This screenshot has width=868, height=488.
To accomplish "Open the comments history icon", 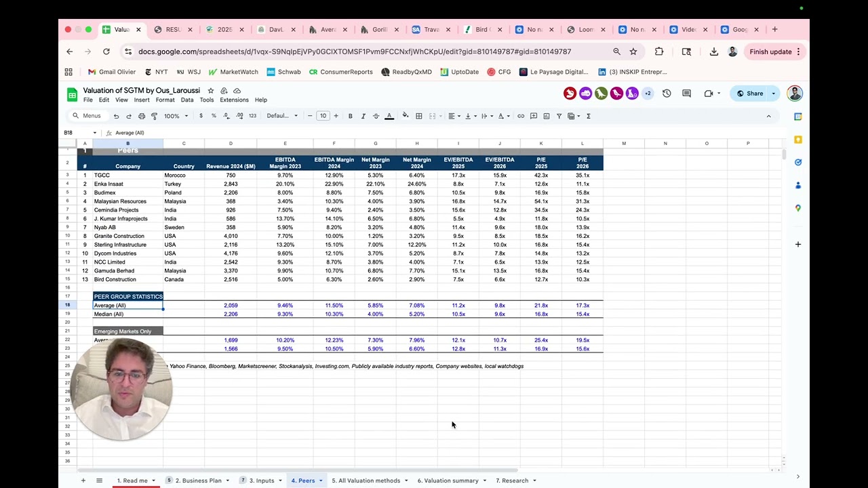I will tap(686, 94).
